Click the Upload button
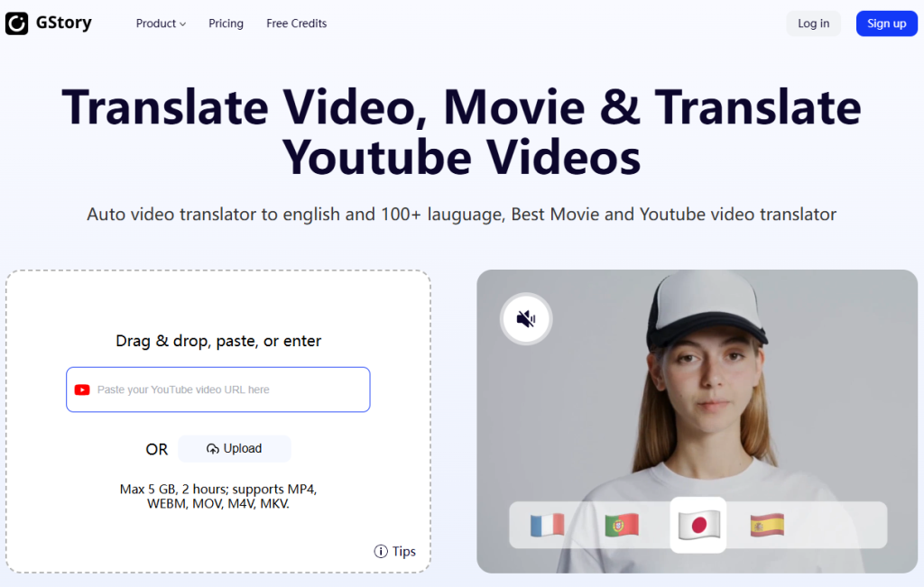The height and width of the screenshot is (587, 924). 235,449
